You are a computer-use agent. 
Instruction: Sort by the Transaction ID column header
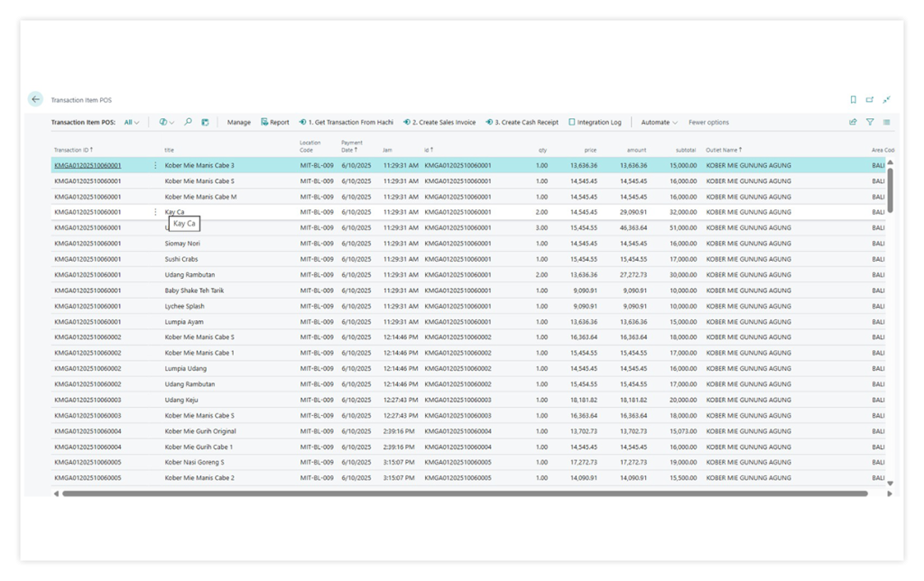point(73,150)
